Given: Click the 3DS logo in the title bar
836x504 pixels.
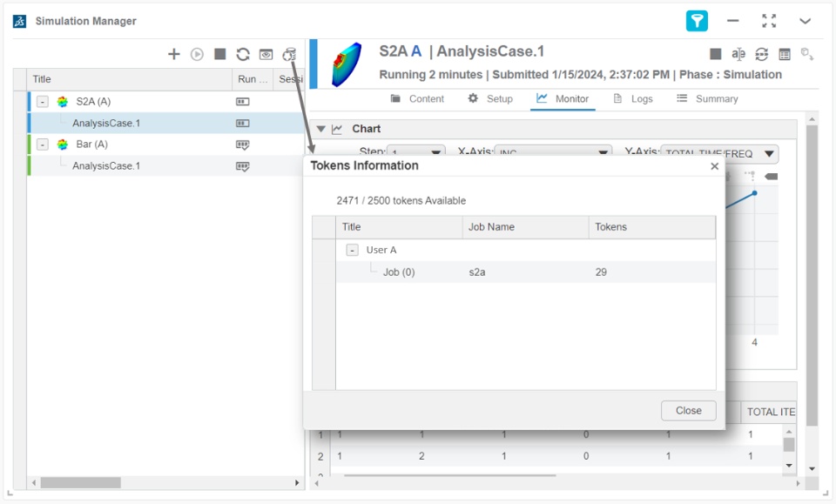Looking at the screenshot, I should pos(20,21).
